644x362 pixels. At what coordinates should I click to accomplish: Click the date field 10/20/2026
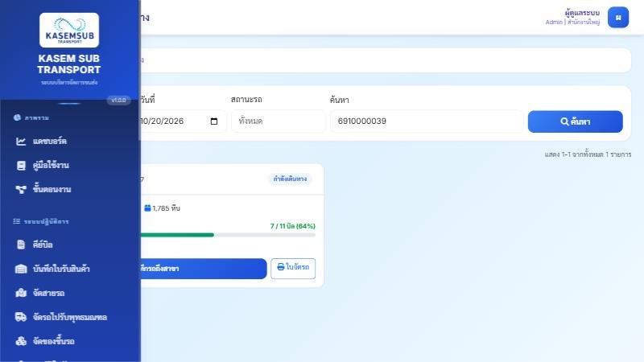pos(184,121)
